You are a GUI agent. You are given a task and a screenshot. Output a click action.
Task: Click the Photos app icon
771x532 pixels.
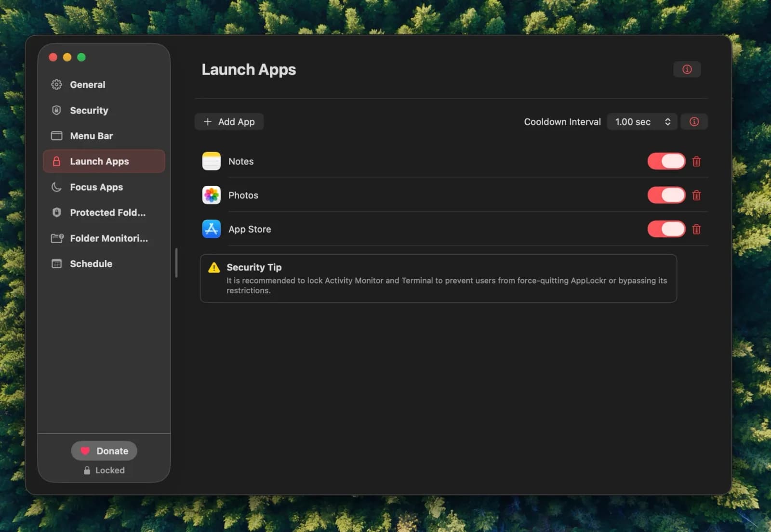(x=212, y=195)
